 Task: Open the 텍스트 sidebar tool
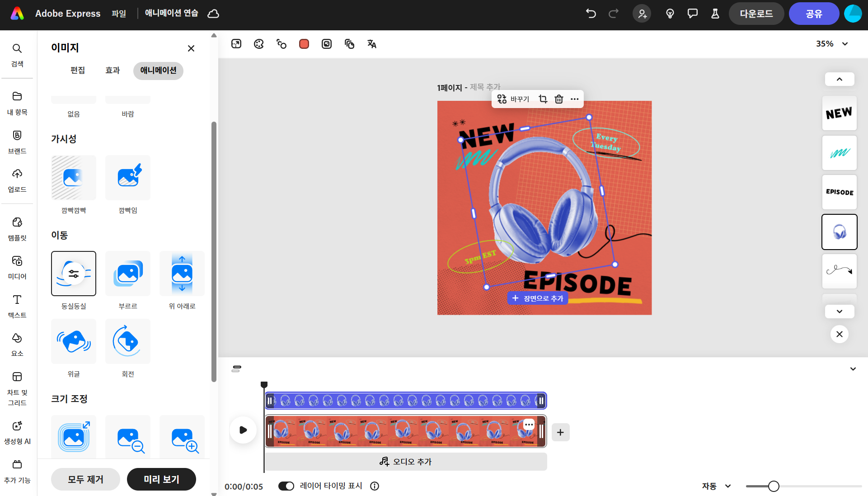pyautogui.click(x=17, y=306)
